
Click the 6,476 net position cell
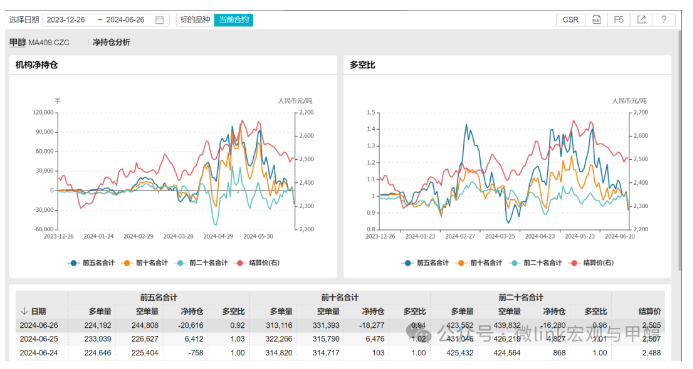(x=375, y=339)
